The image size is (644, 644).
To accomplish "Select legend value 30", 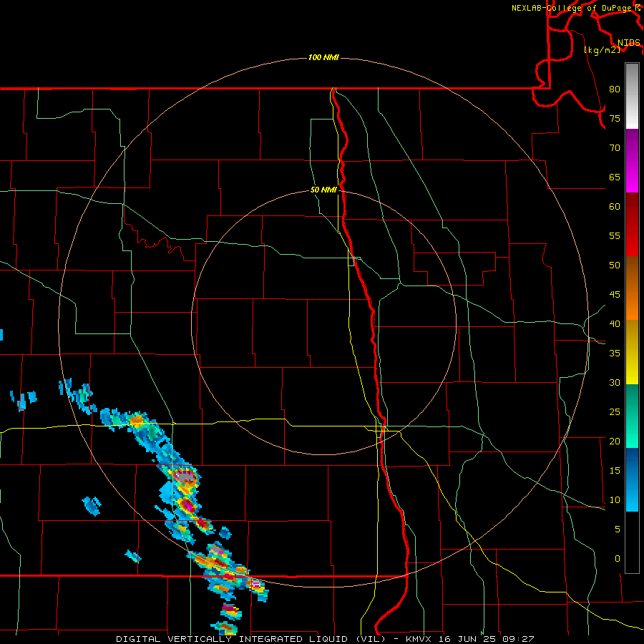I will coord(615,382).
